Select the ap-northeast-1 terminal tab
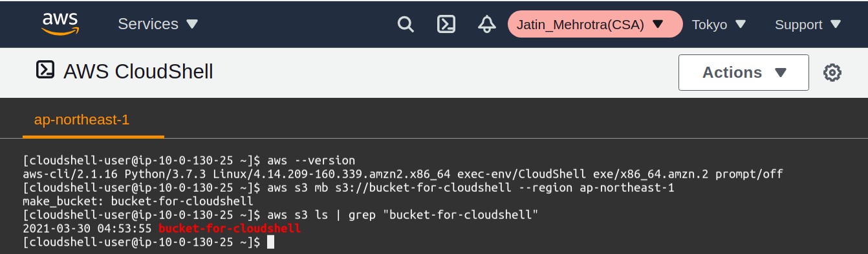This screenshot has height=254, width=868. tap(82, 120)
